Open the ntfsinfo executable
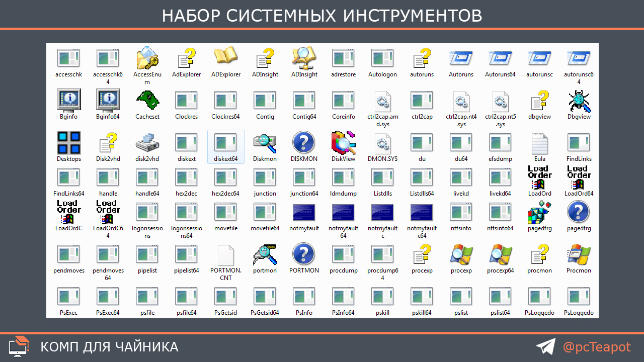The width and height of the screenshot is (644, 362). click(x=461, y=212)
